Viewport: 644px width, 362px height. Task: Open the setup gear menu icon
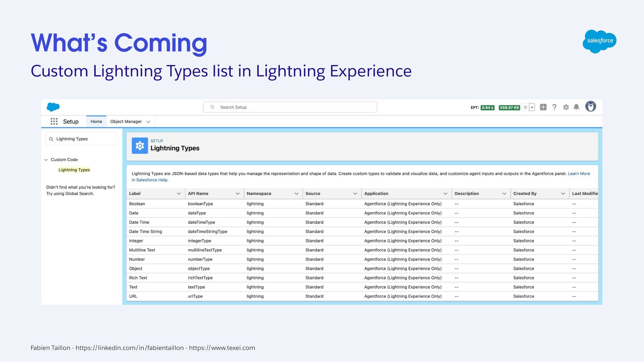click(x=566, y=107)
